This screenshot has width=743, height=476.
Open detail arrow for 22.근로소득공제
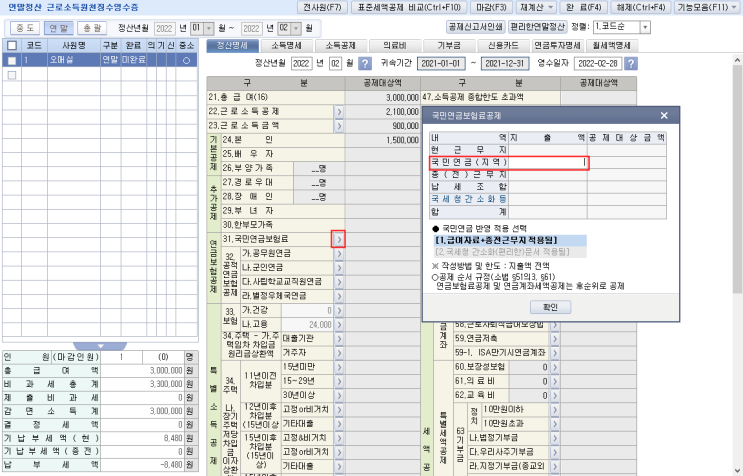[x=339, y=112]
